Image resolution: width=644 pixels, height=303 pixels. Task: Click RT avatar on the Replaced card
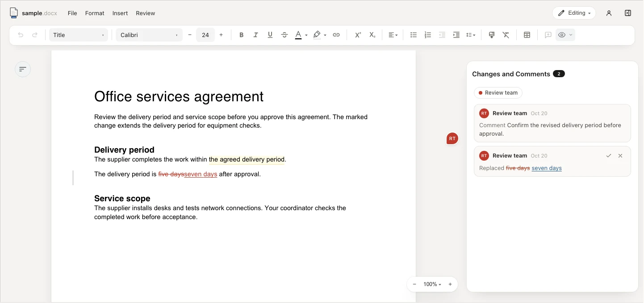point(484,156)
